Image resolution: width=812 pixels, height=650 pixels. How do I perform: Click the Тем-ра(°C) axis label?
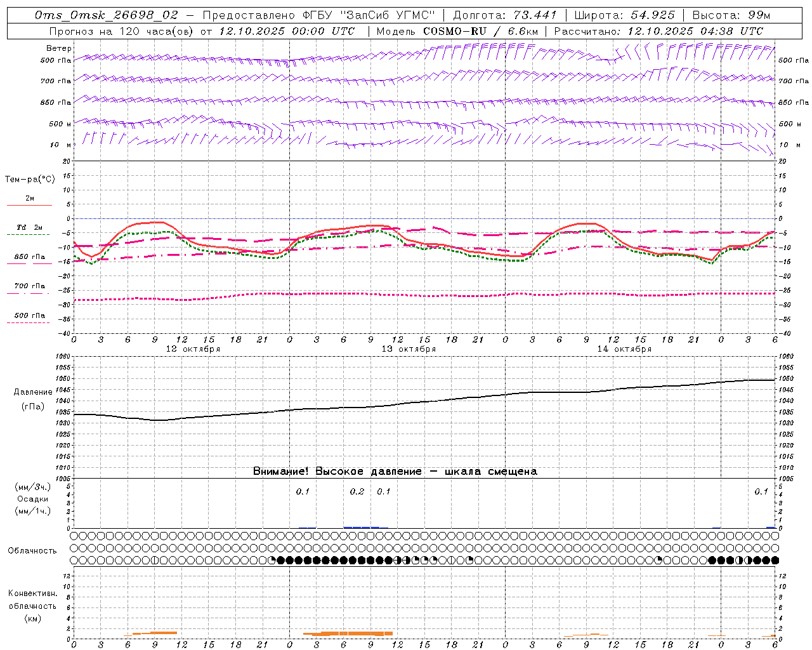30,180
